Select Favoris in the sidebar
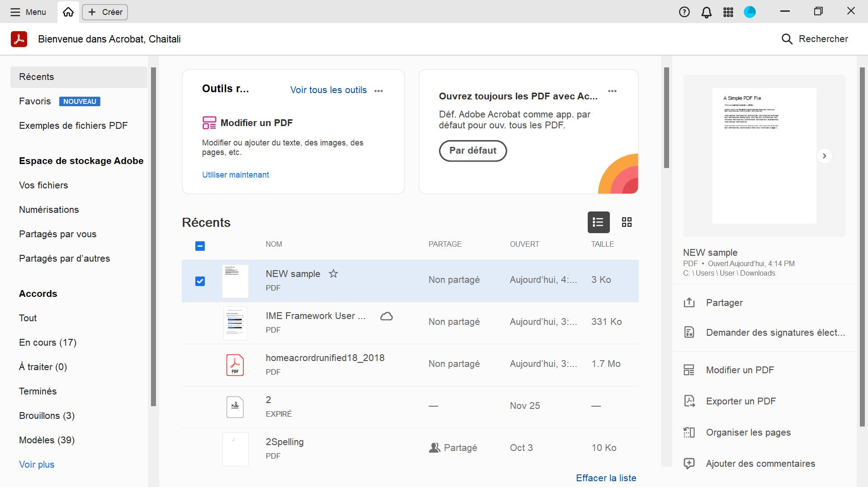Viewport: 868px width, 488px height. click(x=35, y=101)
